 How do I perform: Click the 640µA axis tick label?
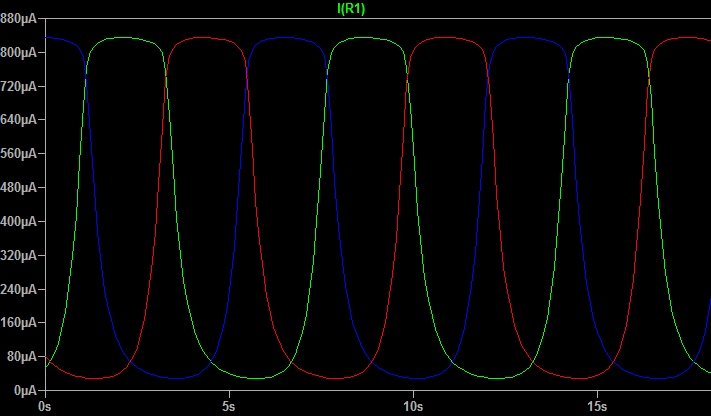click(19, 120)
